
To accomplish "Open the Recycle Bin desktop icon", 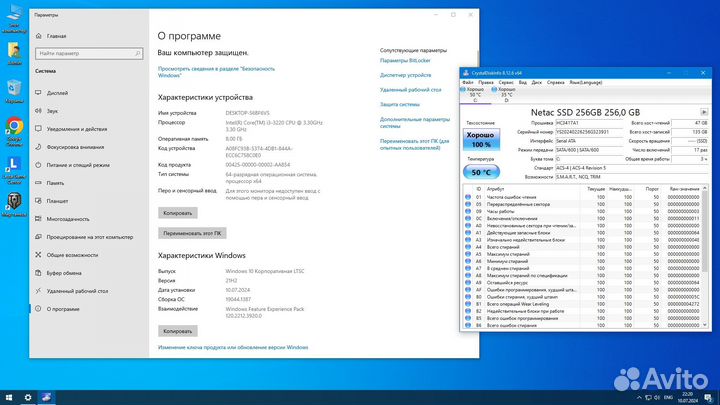I will (x=14, y=91).
